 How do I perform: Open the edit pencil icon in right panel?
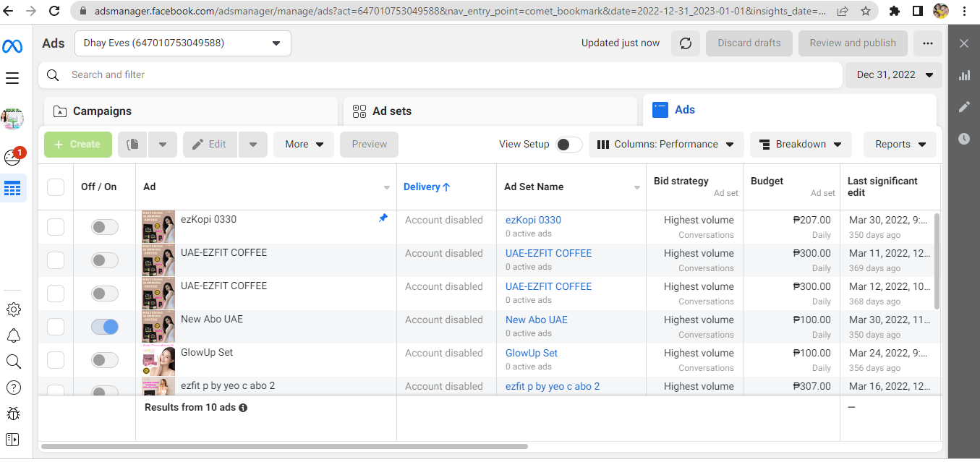[964, 107]
